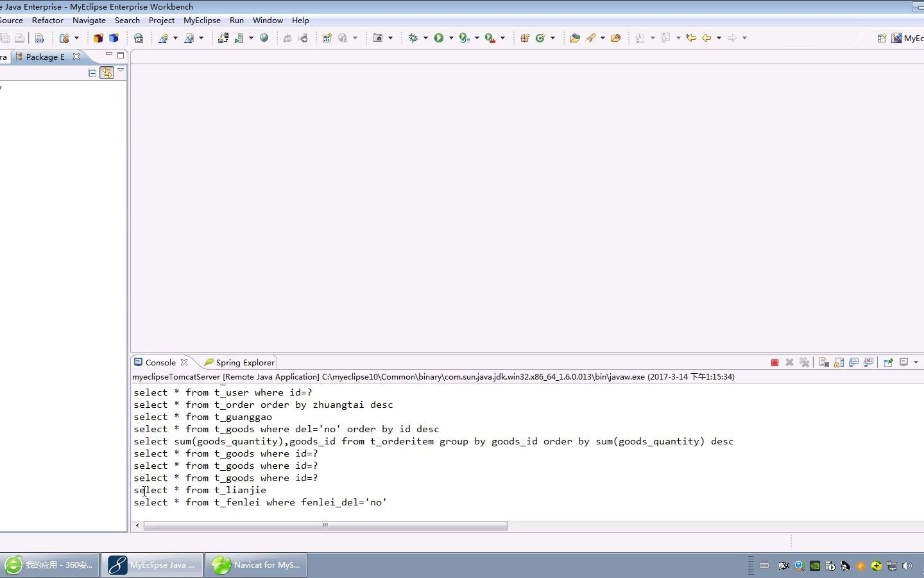Click the Open Perspective icon
The image size is (924, 578).
(x=882, y=38)
